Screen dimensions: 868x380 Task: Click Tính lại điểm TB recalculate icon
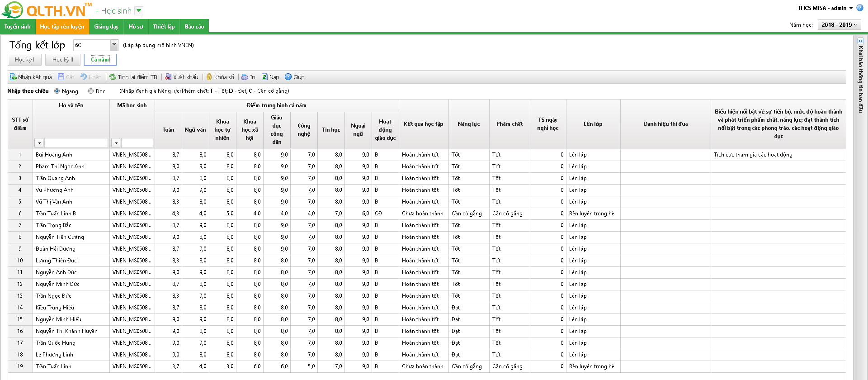click(x=113, y=77)
